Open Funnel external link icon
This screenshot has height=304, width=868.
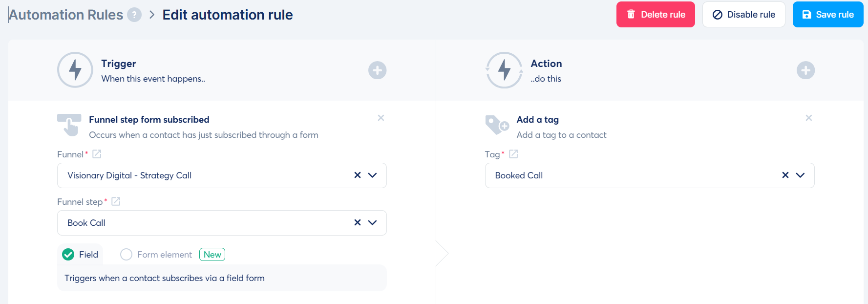(x=97, y=154)
